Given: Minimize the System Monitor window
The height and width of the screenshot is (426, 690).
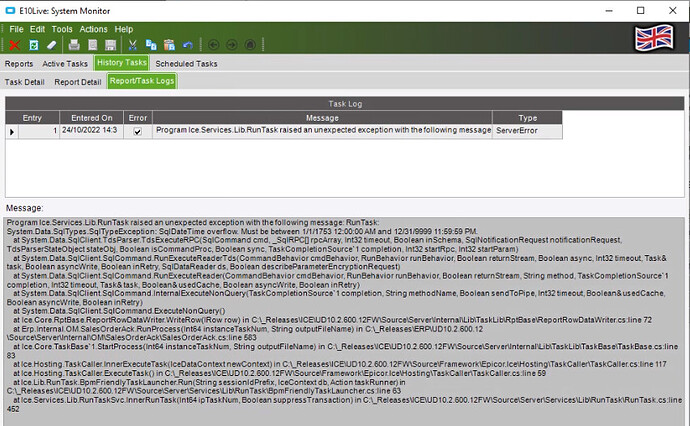Looking at the screenshot, I should (x=609, y=11).
